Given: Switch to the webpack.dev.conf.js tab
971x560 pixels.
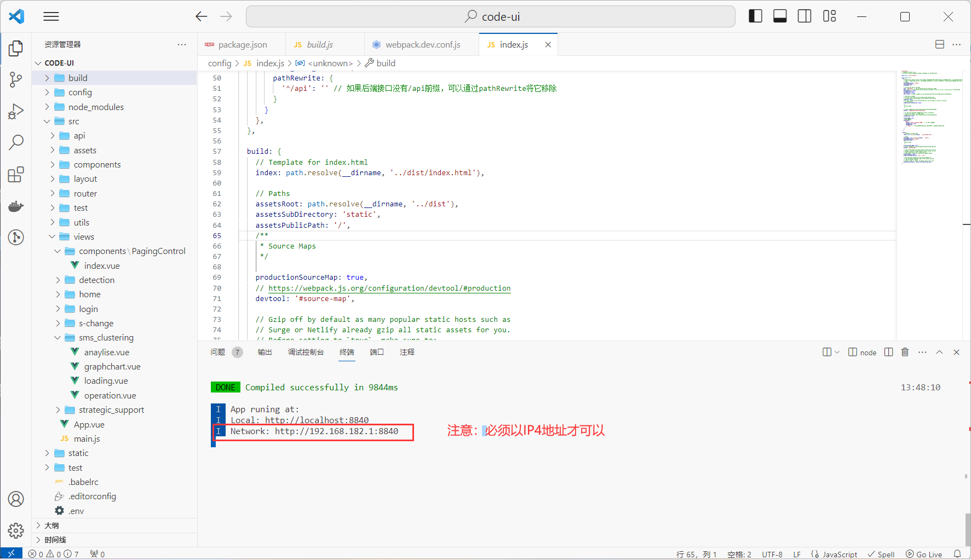Looking at the screenshot, I should click(422, 44).
